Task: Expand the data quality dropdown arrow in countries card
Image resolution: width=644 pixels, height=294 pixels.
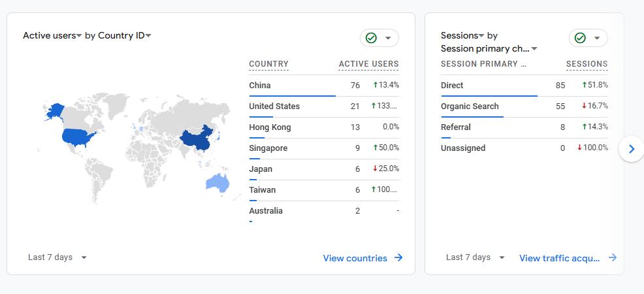Action: click(x=388, y=38)
